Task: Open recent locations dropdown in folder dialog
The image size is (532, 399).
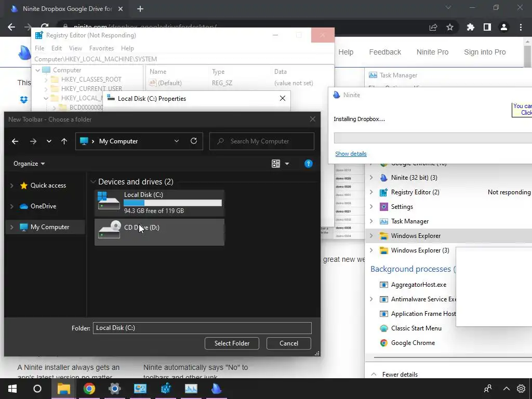Action: [49, 141]
